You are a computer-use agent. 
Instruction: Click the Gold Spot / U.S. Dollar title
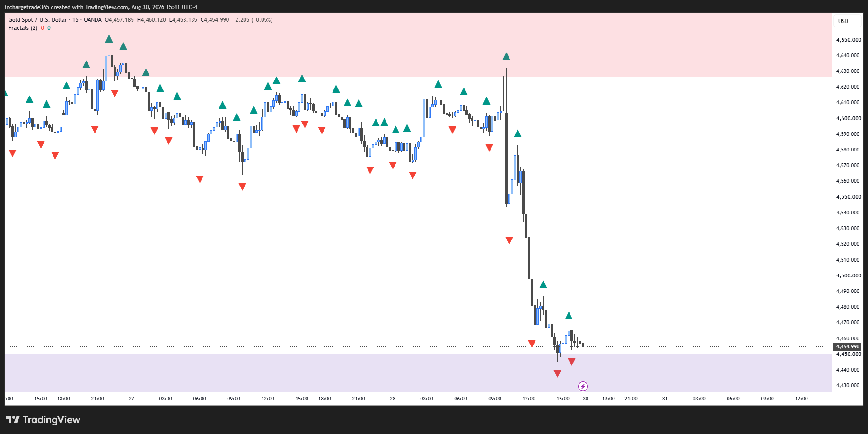pyautogui.click(x=38, y=20)
